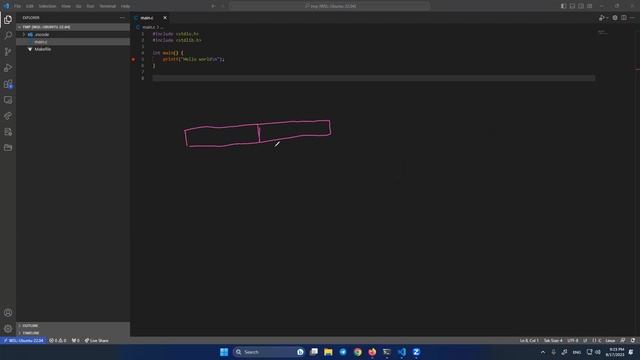The height and width of the screenshot is (360, 640).
Task: Toggle the bottom panel layout
Action: click(x=572, y=6)
